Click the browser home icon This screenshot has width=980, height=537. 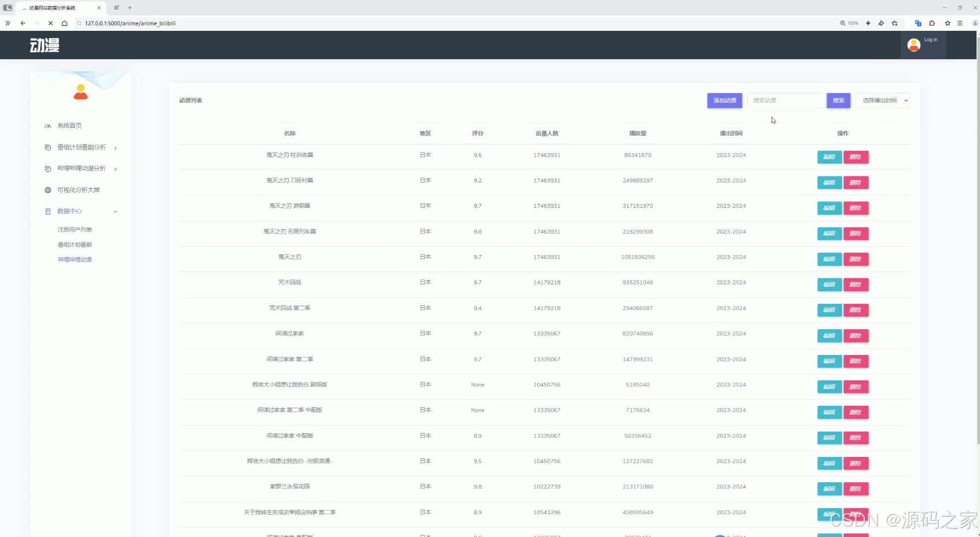pos(65,23)
